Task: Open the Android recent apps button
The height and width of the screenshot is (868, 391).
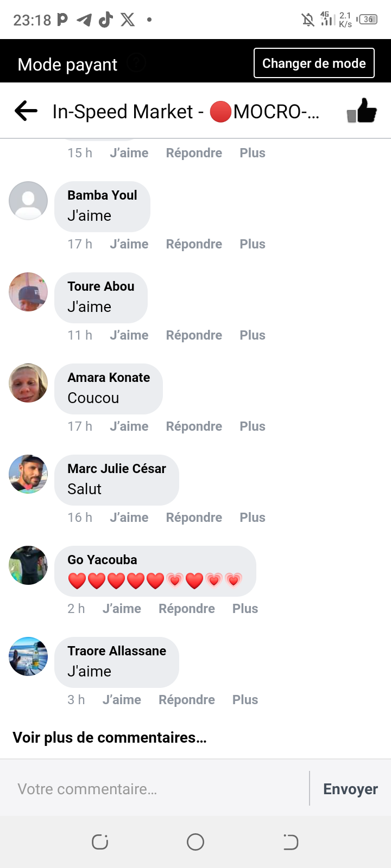Action: pos(100,842)
